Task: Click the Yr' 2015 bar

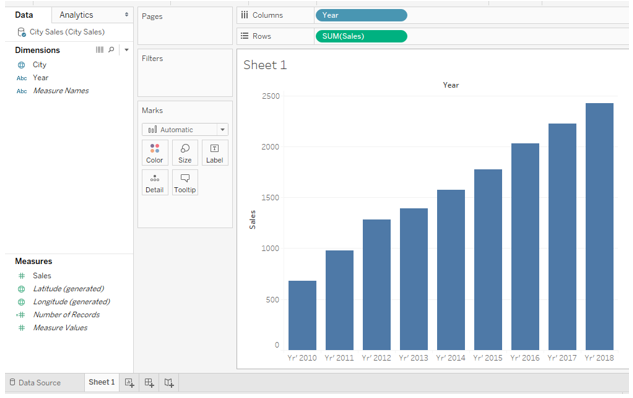Action: point(488,260)
